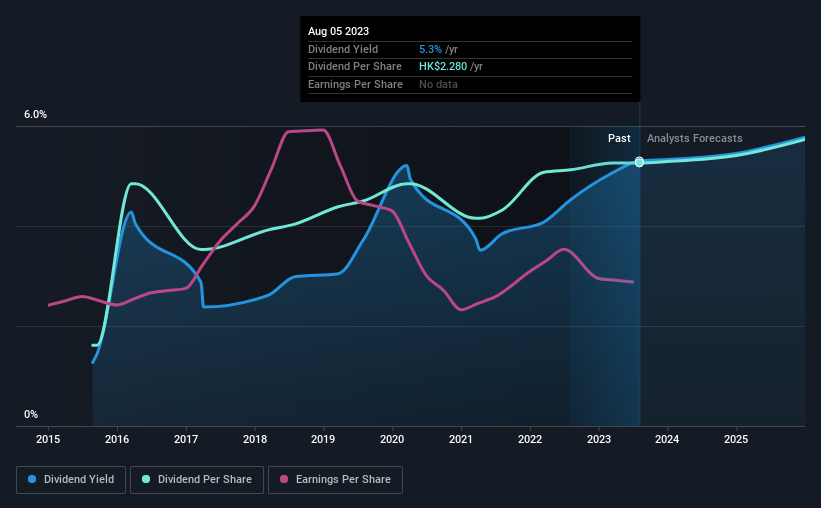821x508 pixels.
Task: Select the Aug 2023 data point marker
Action: coord(639,162)
